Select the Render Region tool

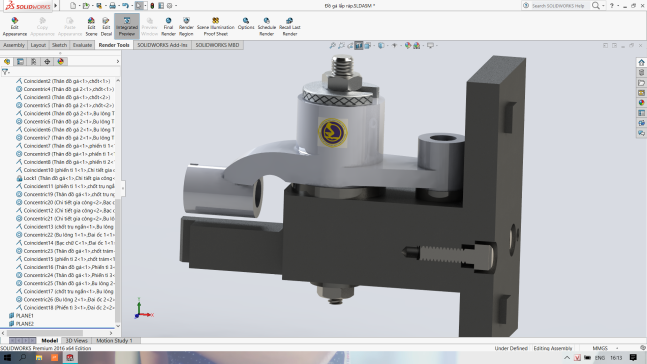pos(186,27)
